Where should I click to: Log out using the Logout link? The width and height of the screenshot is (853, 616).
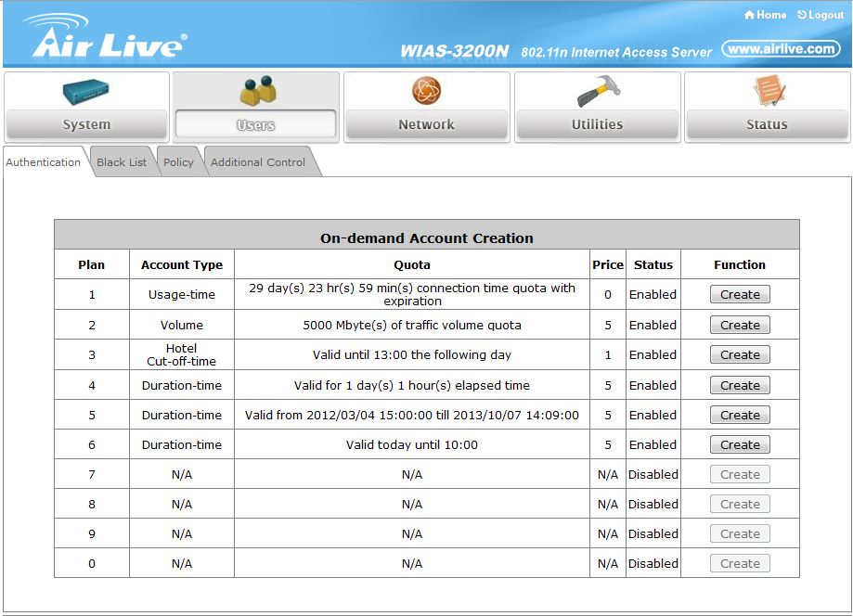click(821, 15)
